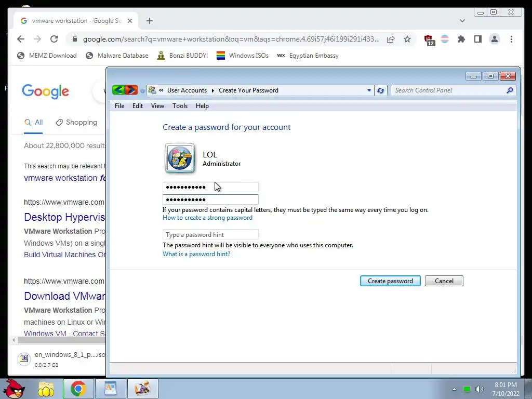Cancel password creation
The image size is (532, 399).
444,281
